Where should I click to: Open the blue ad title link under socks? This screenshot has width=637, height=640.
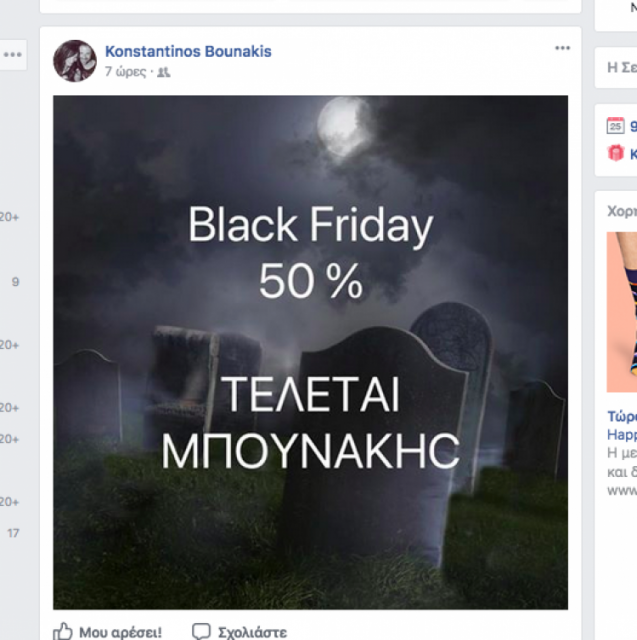[622, 425]
